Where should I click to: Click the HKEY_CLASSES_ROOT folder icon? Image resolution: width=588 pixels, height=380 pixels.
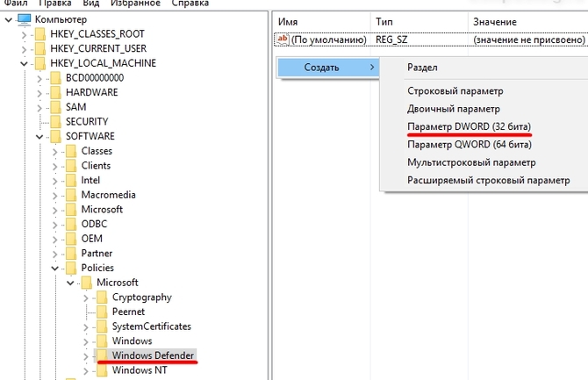pyautogui.click(x=40, y=34)
